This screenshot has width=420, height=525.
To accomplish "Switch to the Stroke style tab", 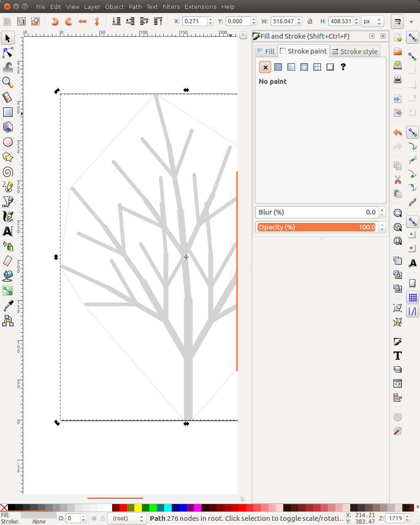I will coord(355,51).
